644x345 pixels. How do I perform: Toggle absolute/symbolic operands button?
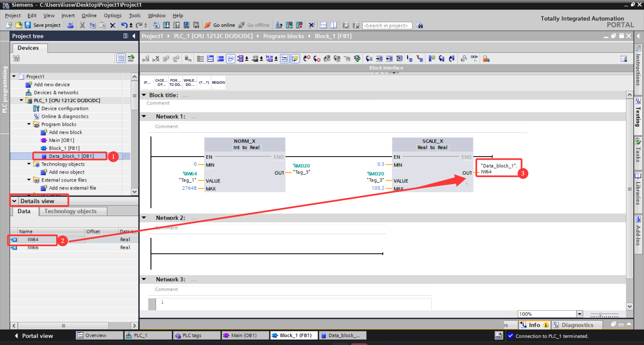coord(240,59)
